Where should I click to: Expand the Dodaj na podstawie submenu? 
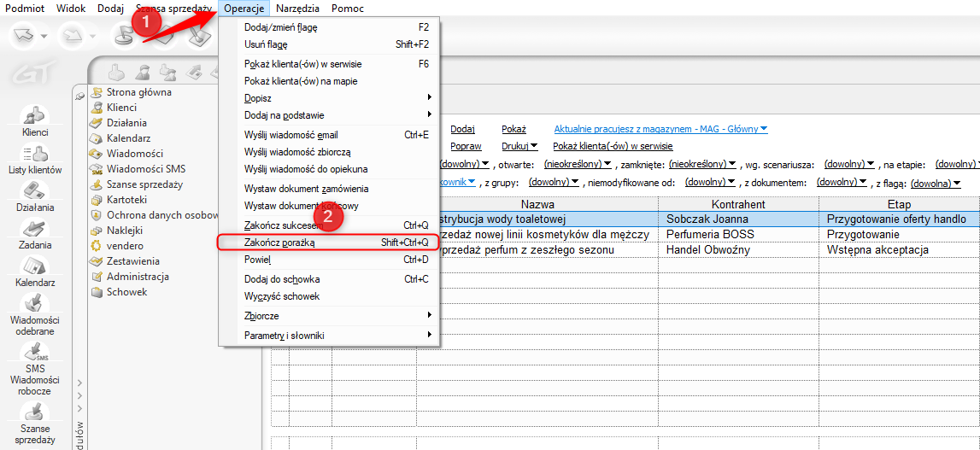tap(330, 114)
